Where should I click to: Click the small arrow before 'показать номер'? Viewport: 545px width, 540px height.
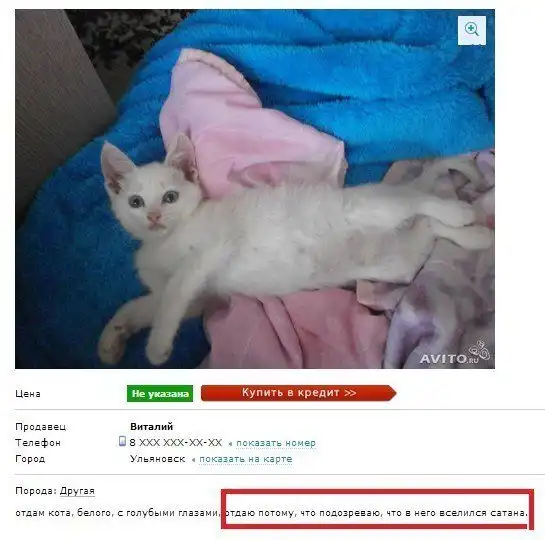230,444
